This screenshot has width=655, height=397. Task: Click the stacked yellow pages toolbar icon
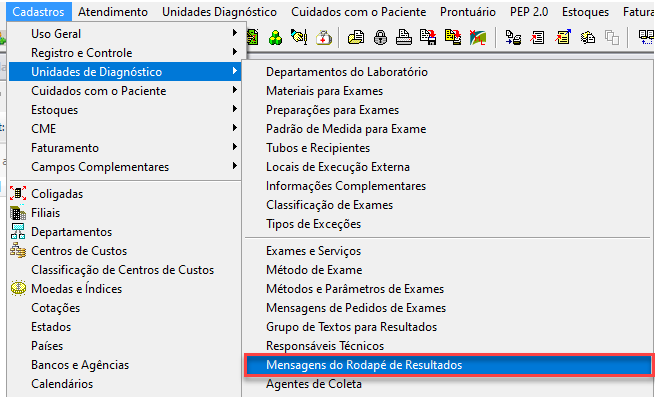pos(588,38)
